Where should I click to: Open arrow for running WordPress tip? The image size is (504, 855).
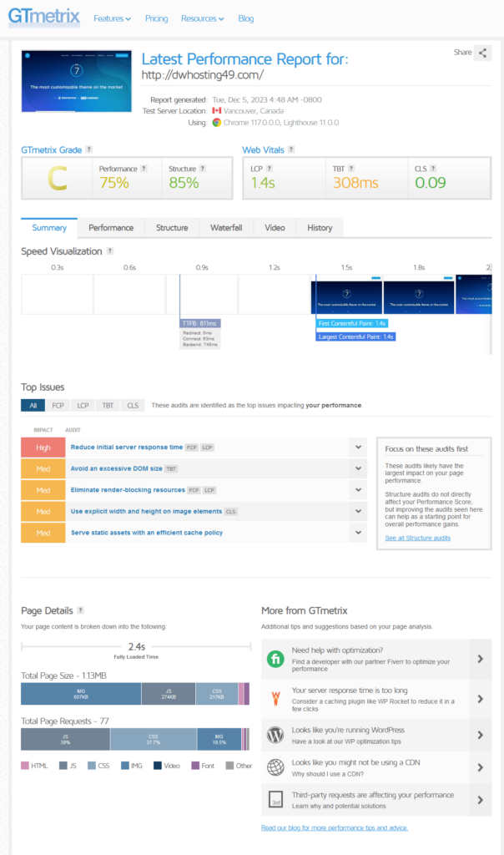481,735
